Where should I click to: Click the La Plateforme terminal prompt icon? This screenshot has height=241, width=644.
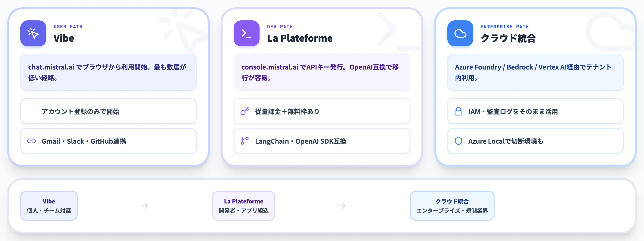click(x=247, y=33)
